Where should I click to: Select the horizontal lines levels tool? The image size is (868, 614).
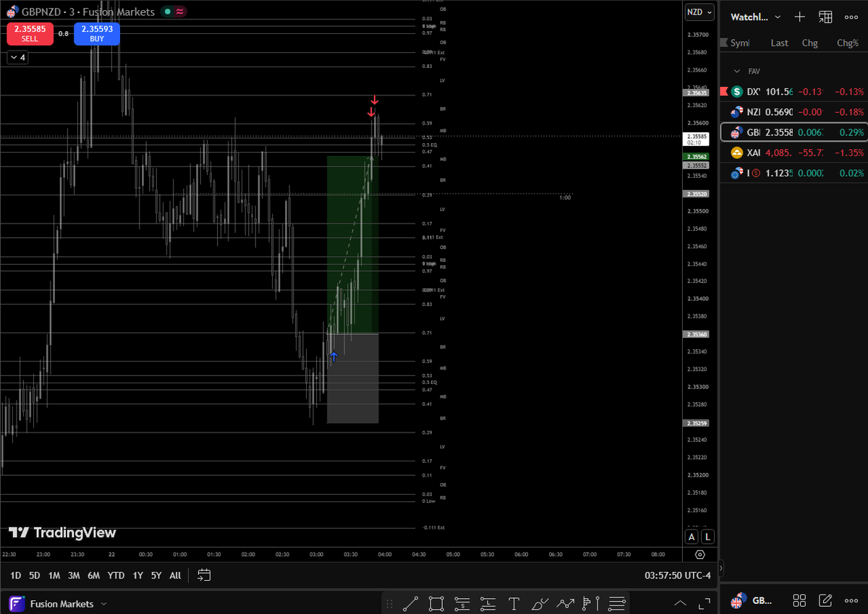[x=617, y=603]
